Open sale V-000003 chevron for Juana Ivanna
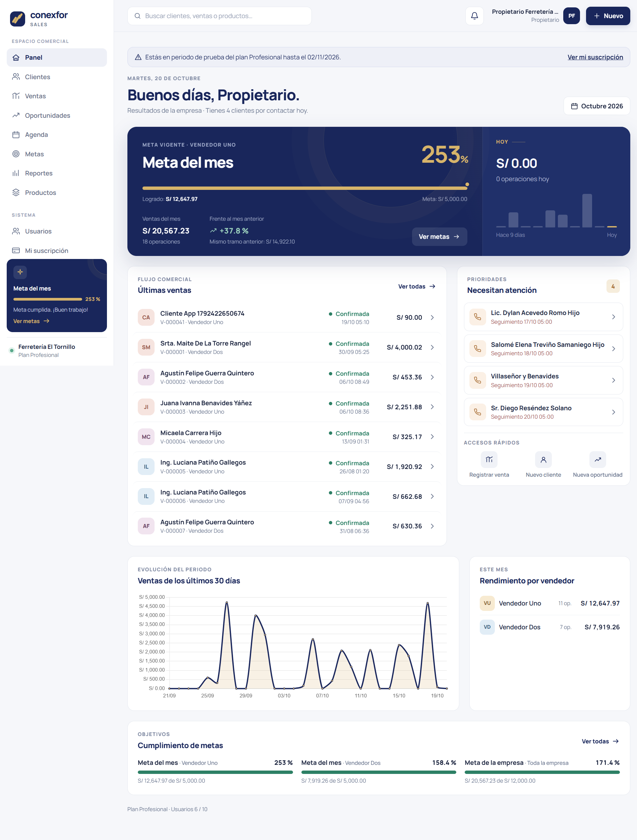Viewport: 637px width, 840px height. (432, 407)
